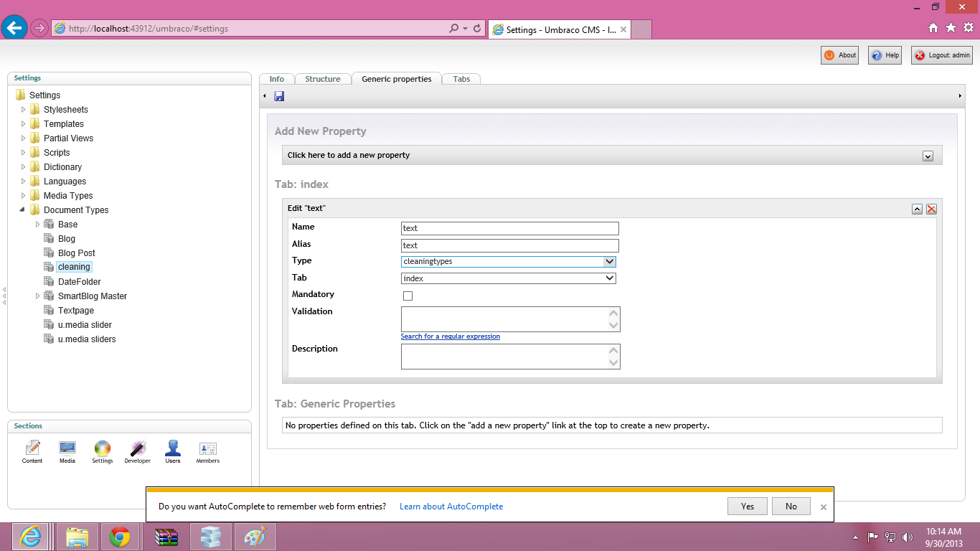Open the Users section icon
The height and width of the screenshot is (551, 980).
point(173,452)
